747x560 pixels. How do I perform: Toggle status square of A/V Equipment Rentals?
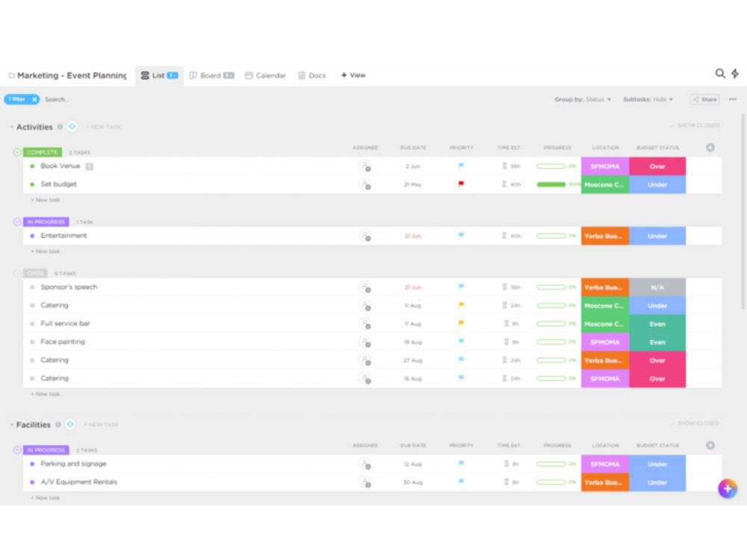coord(32,482)
